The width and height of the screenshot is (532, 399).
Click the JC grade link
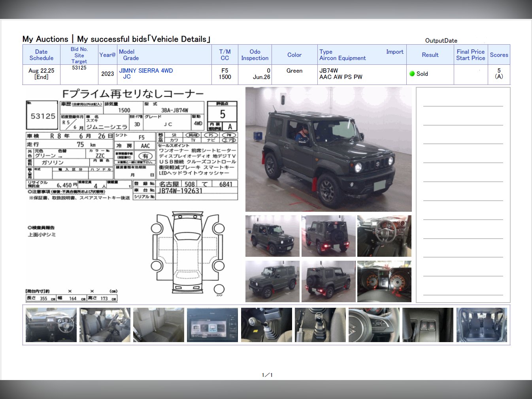point(127,77)
